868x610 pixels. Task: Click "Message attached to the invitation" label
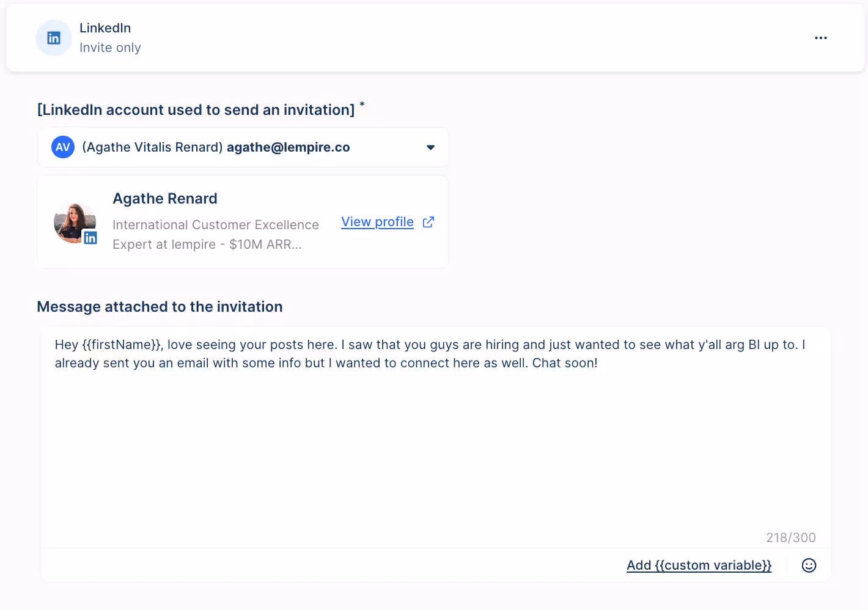pyautogui.click(x=160, y=307)
